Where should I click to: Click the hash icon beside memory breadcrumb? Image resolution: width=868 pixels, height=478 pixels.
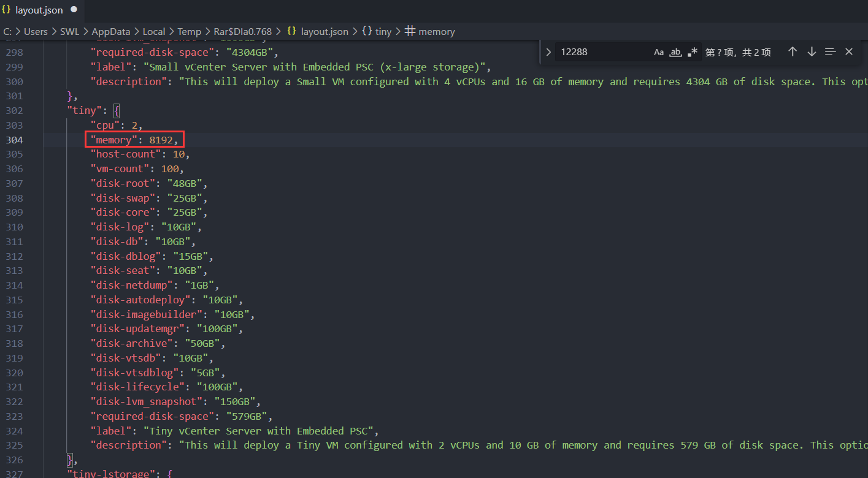coord(410,31)
